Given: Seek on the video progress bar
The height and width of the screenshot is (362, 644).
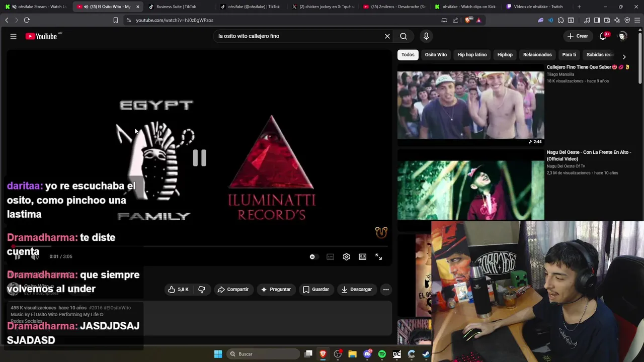Looking at the screenshot, I should point(199,246).
